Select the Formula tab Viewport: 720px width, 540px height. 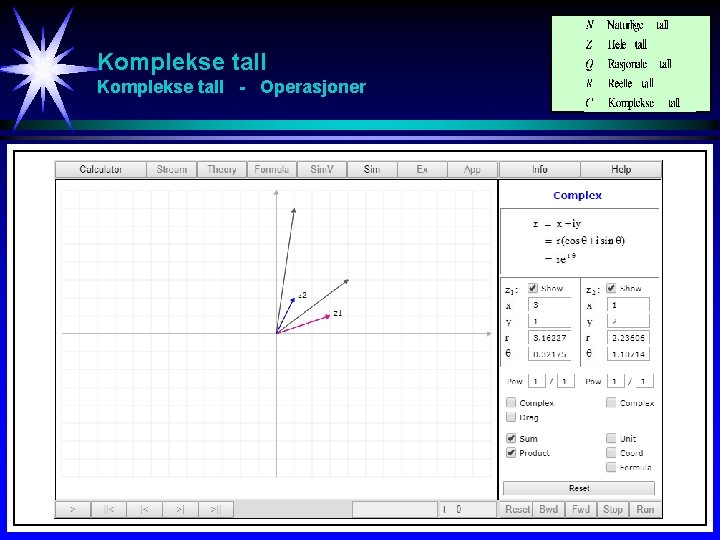point(272,169)
